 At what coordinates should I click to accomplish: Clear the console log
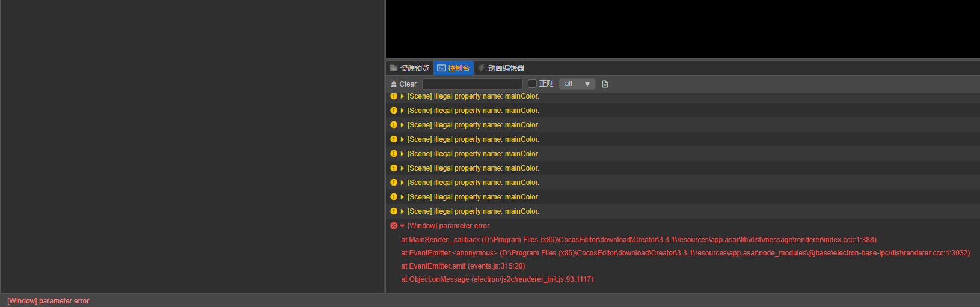coord(403,84)
